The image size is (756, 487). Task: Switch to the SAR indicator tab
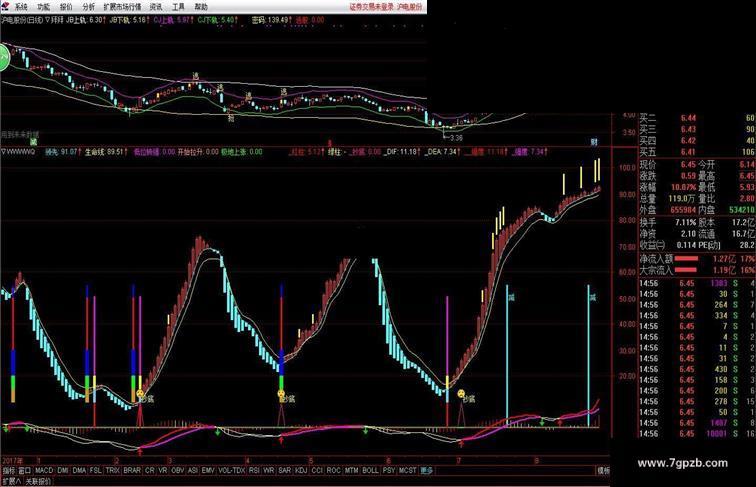[284, 470]
